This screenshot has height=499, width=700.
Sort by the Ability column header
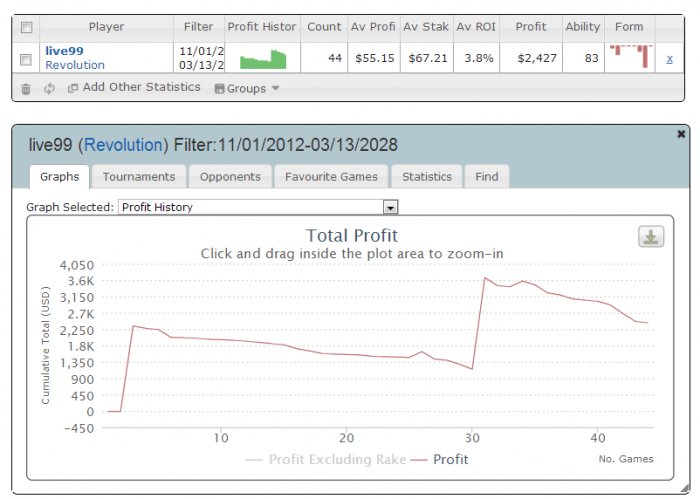coord(583,27)
